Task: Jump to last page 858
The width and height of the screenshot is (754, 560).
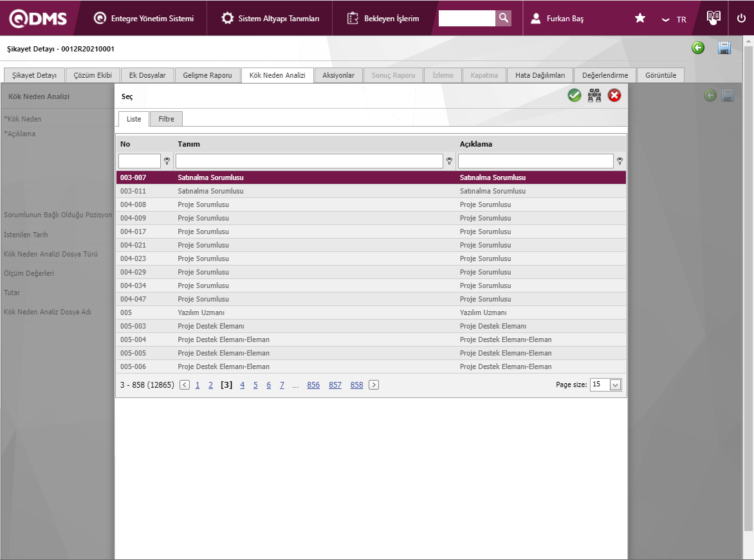Action: (356, 385)
